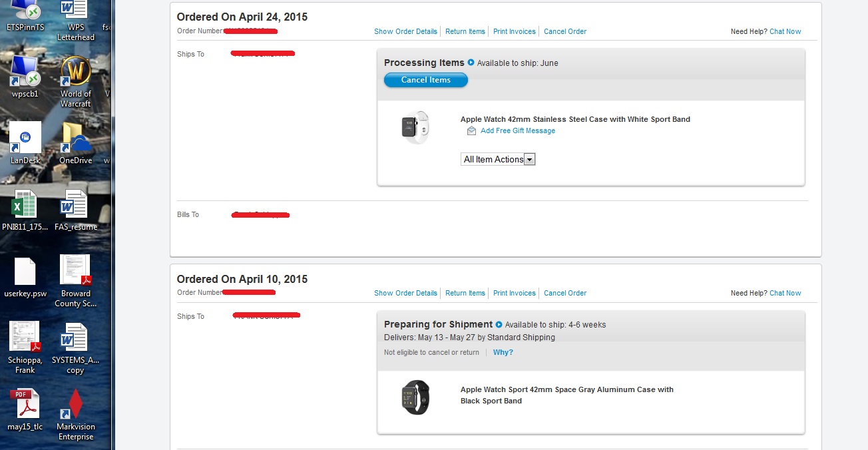Viewport: 868px width, 450px height.
Task: Open Chat Now for the April 24 order
Action: coord(785,31)
